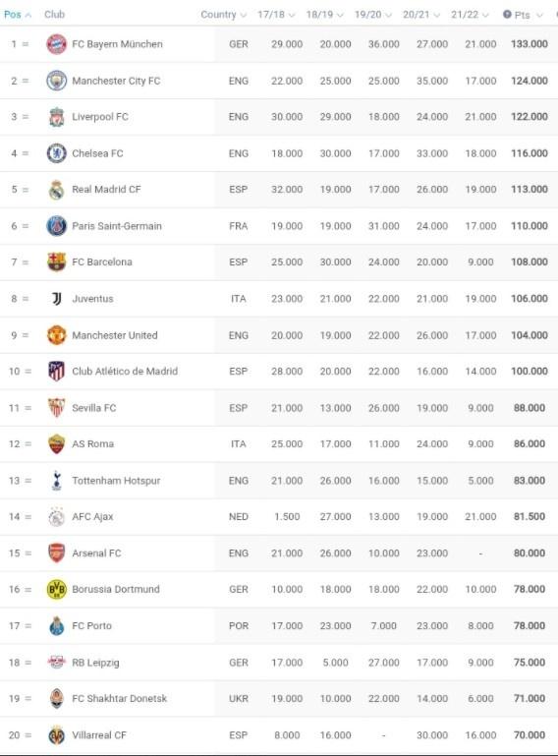
Task: Click the Real Madrid CF crest
Action: tap(56, 190)
